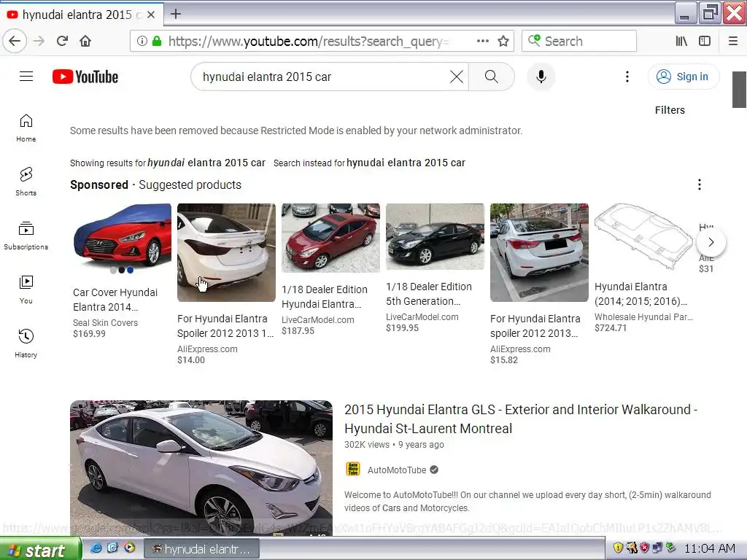Click the browser forward arrow
This screenshot has width=747, height=560.
[39, 41]
